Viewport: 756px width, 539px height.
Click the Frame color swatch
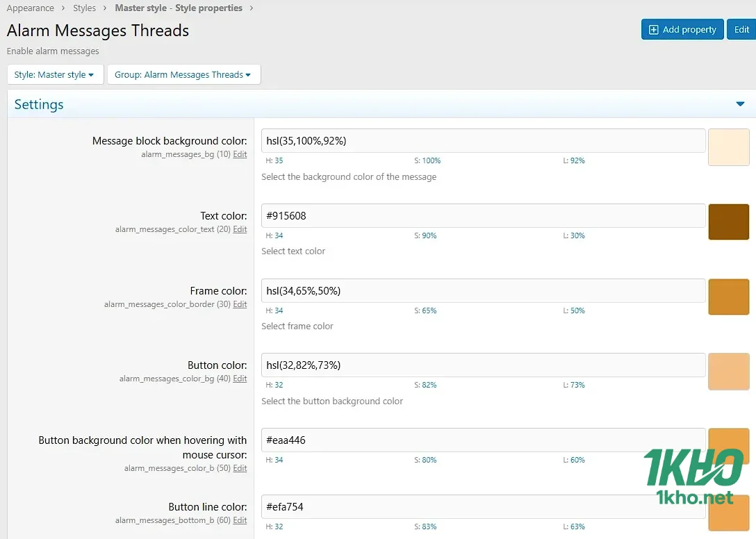coord(728,297)
